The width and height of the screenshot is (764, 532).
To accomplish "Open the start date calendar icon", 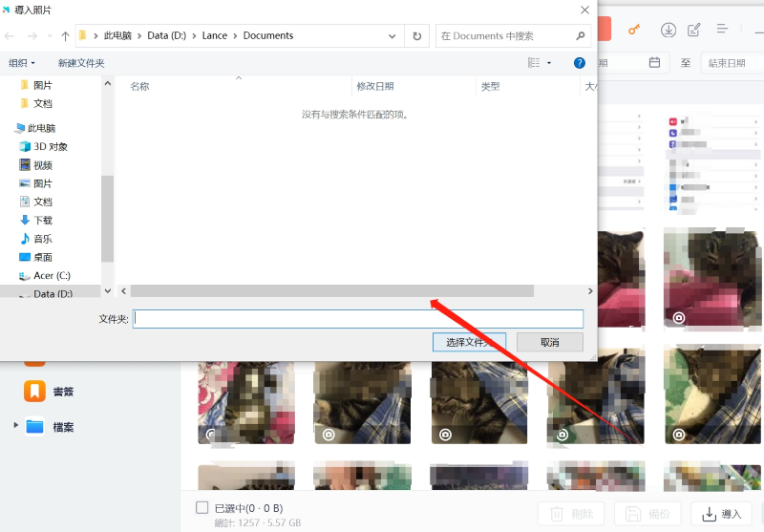I will click(x=654, y=63).
